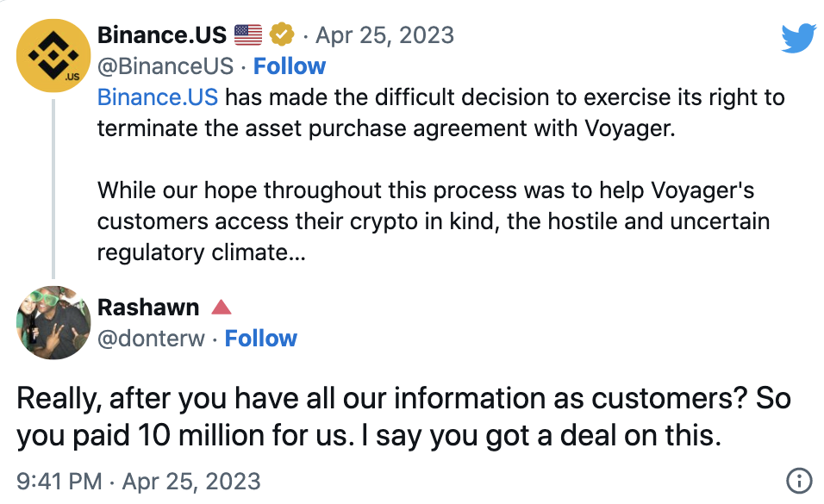This screenshot has width=824, height=504.
Task: Open the Twitter info circle icon
Action: pos(799,481)
